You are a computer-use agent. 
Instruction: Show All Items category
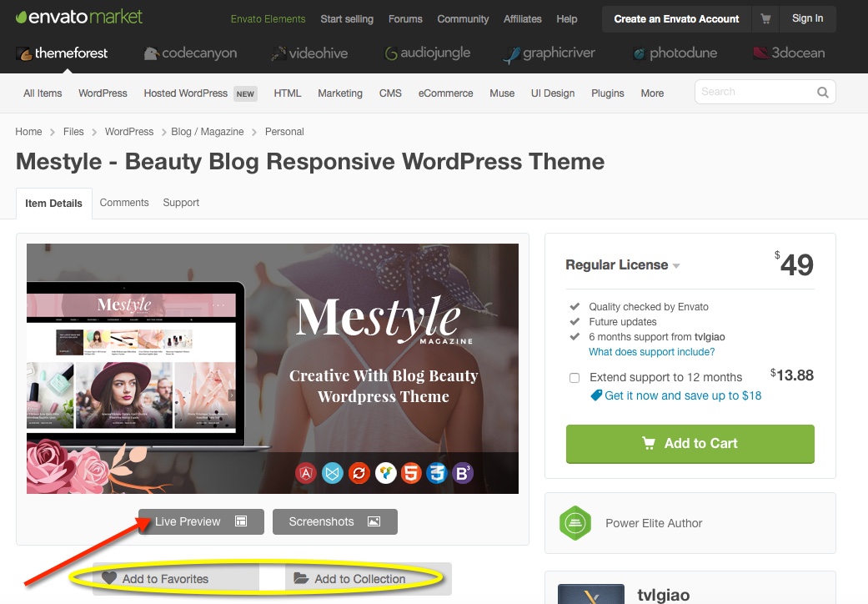(x=43, y=93)
